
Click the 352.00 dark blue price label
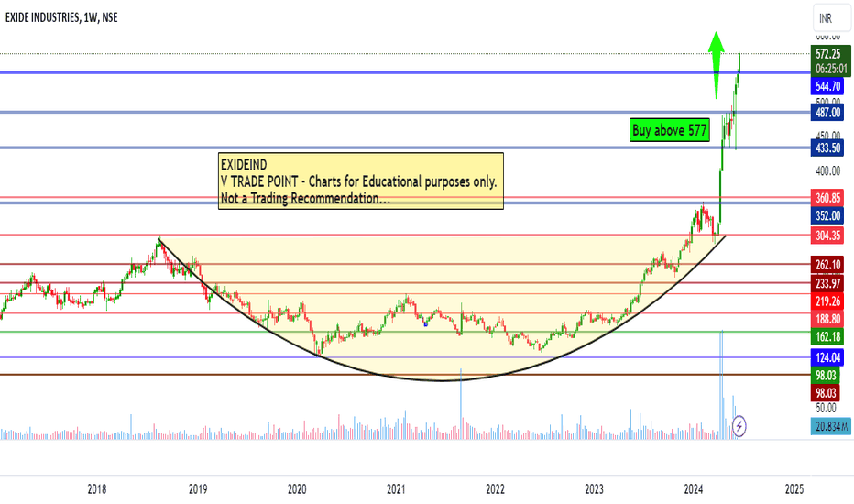point(827,215)
